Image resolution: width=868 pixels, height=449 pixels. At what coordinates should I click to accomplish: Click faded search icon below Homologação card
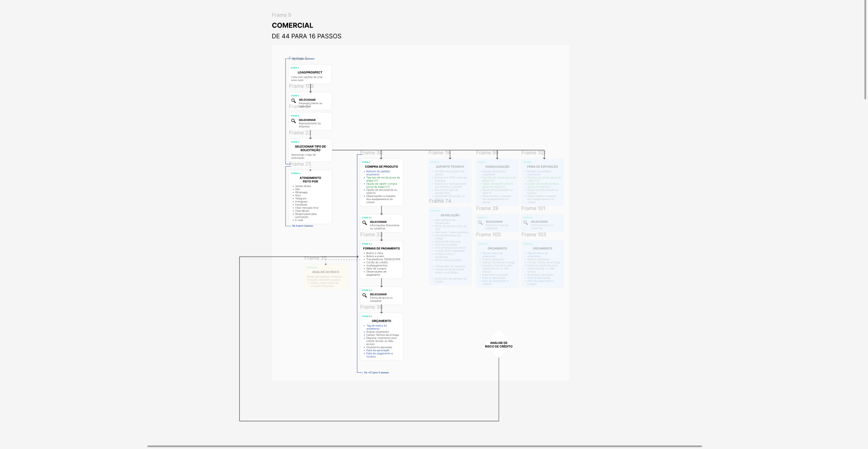point(481,223)
